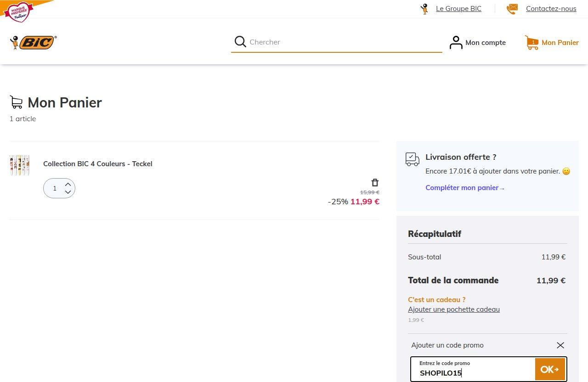Click the Ajouter un code promo label
Screen dimensions: 588x382
tap(447, 345)
